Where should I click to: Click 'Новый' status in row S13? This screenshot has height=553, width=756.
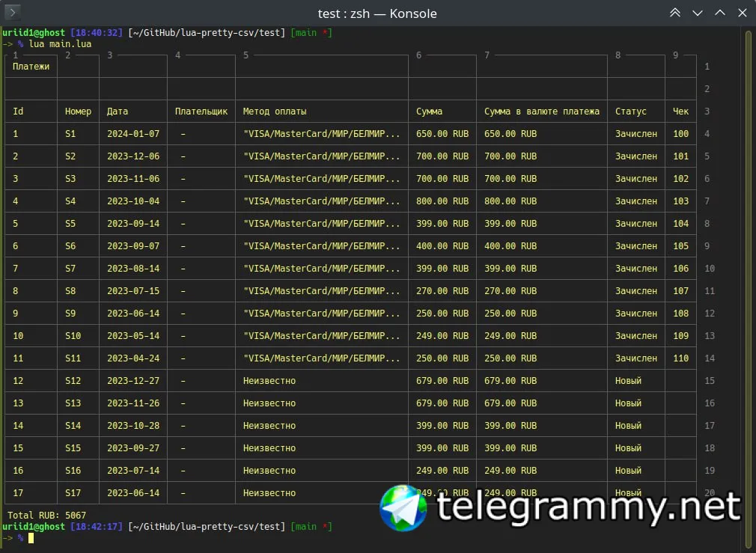tap(628, 403)
